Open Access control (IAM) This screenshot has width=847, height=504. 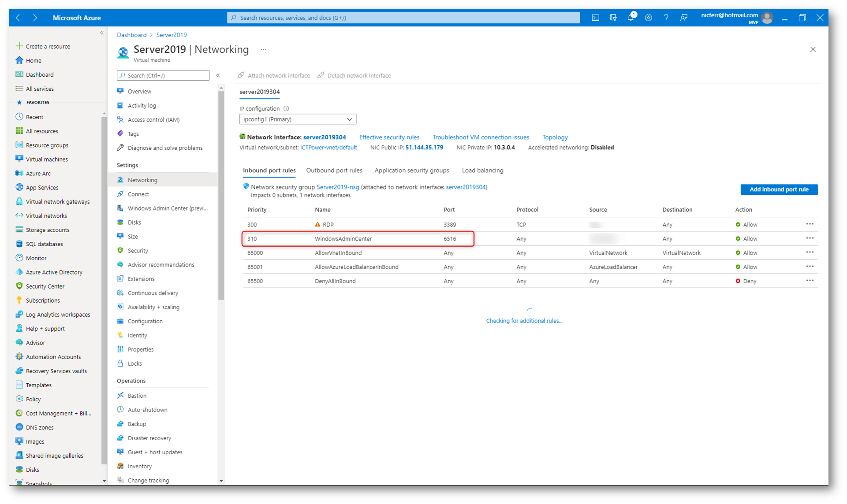coord(153,120)
